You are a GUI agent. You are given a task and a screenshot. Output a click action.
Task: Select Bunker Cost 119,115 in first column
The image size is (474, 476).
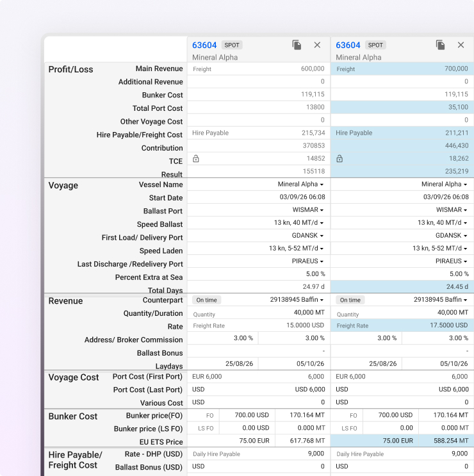313,94
